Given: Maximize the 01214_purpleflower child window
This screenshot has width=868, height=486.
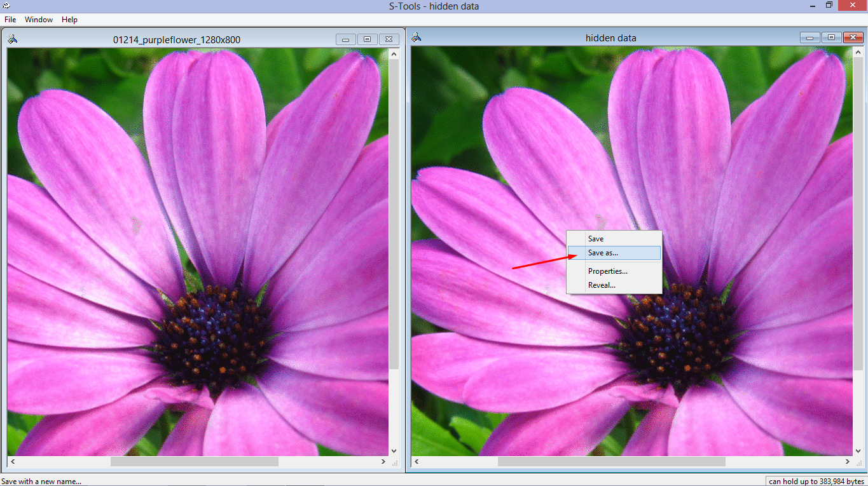Looking at the screenshot, I should [367, 39].
